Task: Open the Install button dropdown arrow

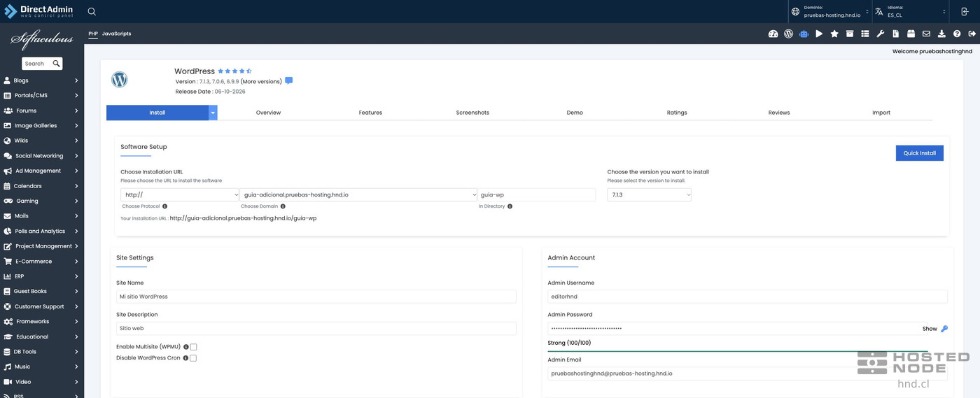Action: point(213,113)
